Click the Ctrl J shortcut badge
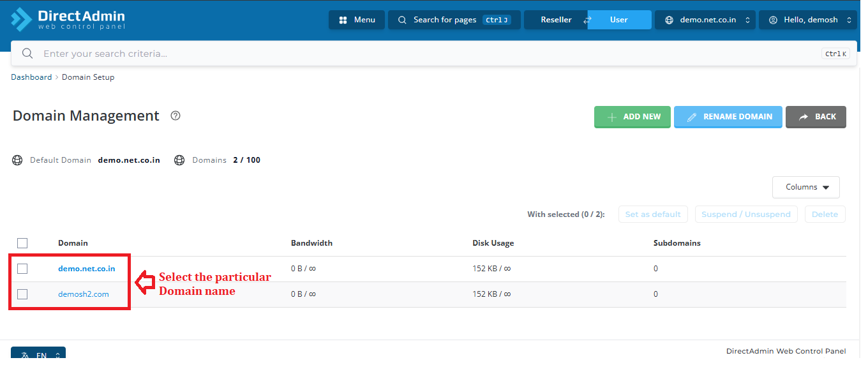 (497, 20)
